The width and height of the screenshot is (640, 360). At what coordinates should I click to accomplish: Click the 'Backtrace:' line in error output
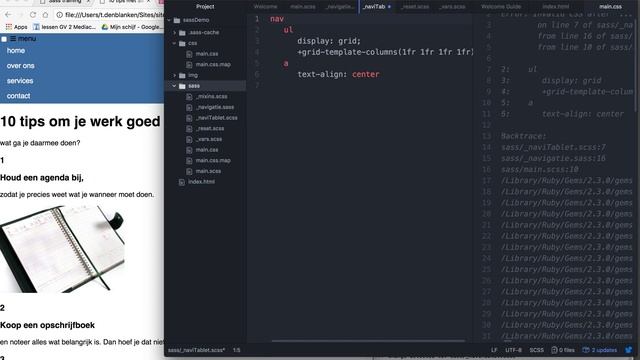point(523,136)
